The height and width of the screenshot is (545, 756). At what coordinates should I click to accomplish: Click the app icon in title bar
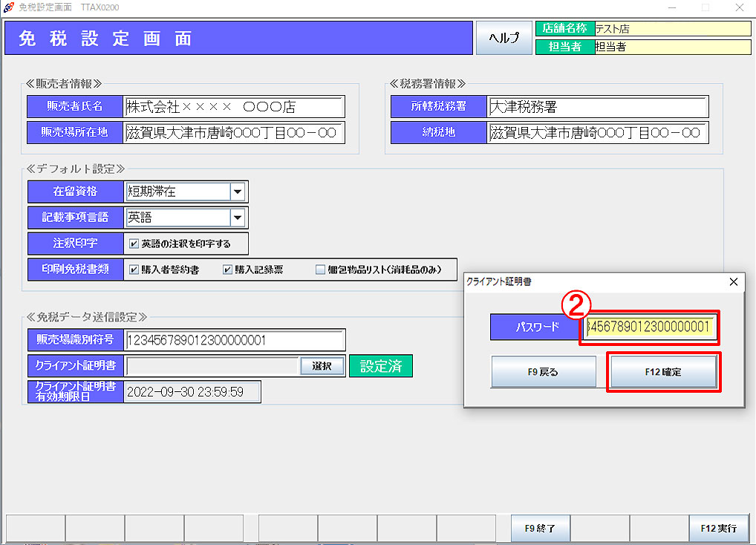[8, 7]
